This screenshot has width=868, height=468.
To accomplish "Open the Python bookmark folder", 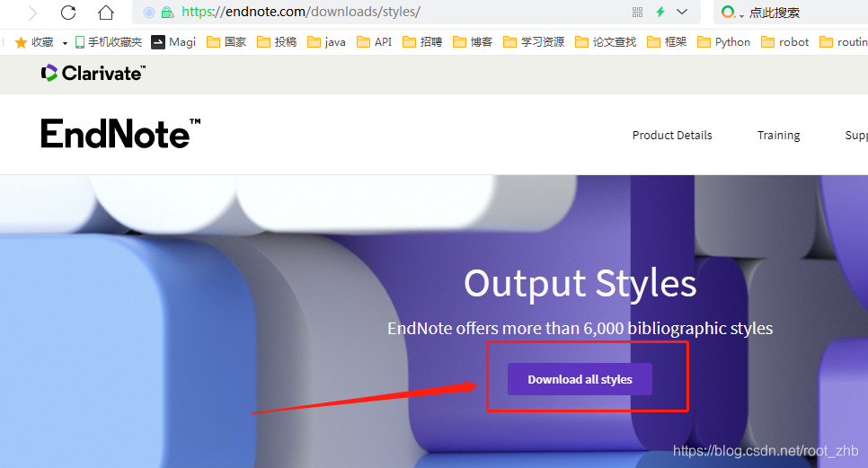I will (x=724, y=42).
